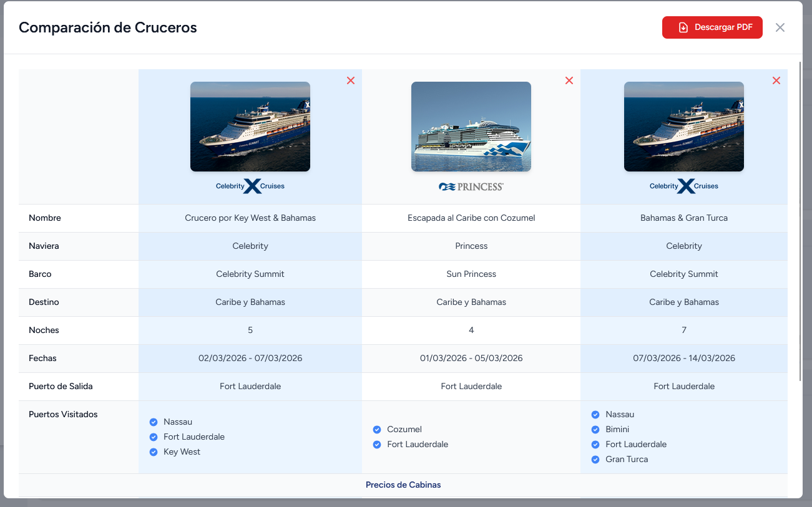The width and height of the screenshot is (812, 507).
Task: Click the checkmark beside Fort Lauderdale under Princess
Action: point(376,444)
